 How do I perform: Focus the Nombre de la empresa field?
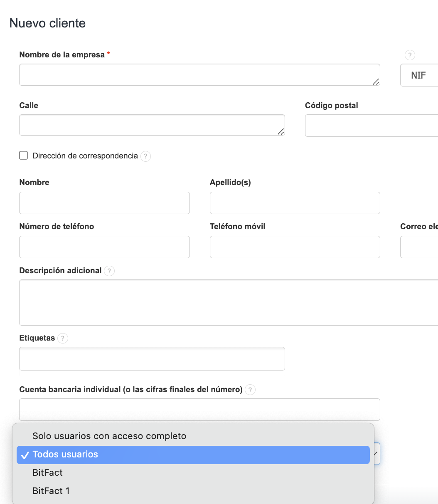point(195,75)
